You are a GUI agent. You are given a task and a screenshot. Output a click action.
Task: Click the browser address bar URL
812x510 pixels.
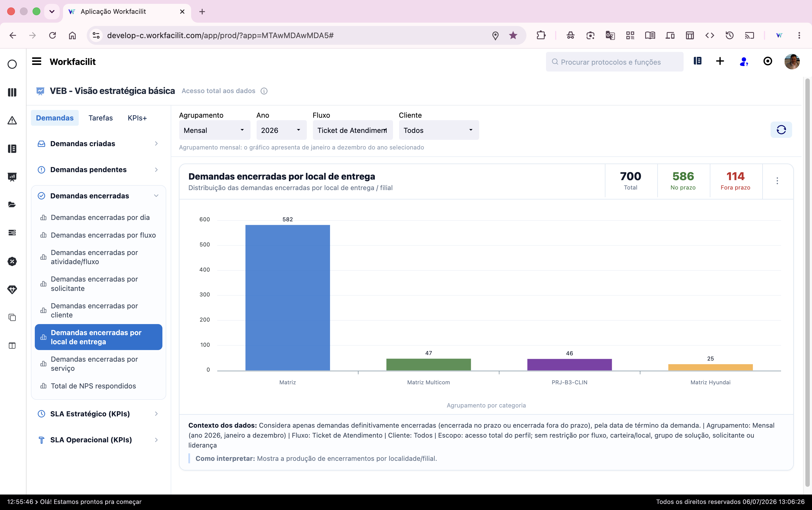220,35
